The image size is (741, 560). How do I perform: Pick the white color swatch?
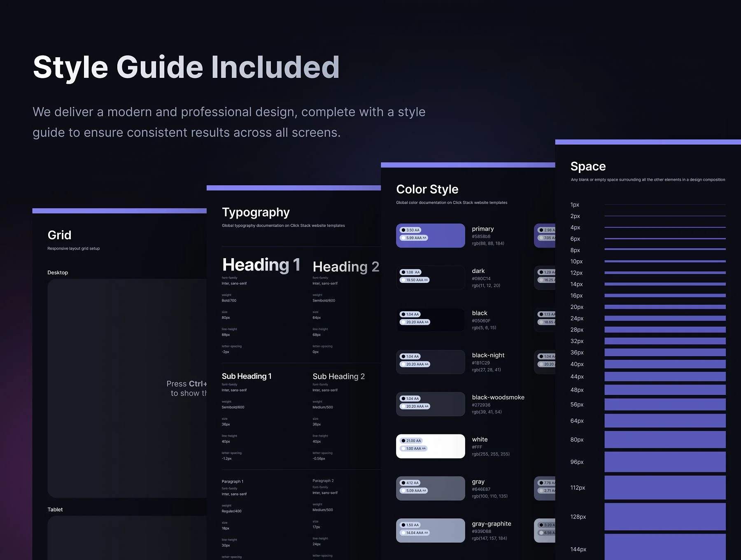[x=430, y=446]
